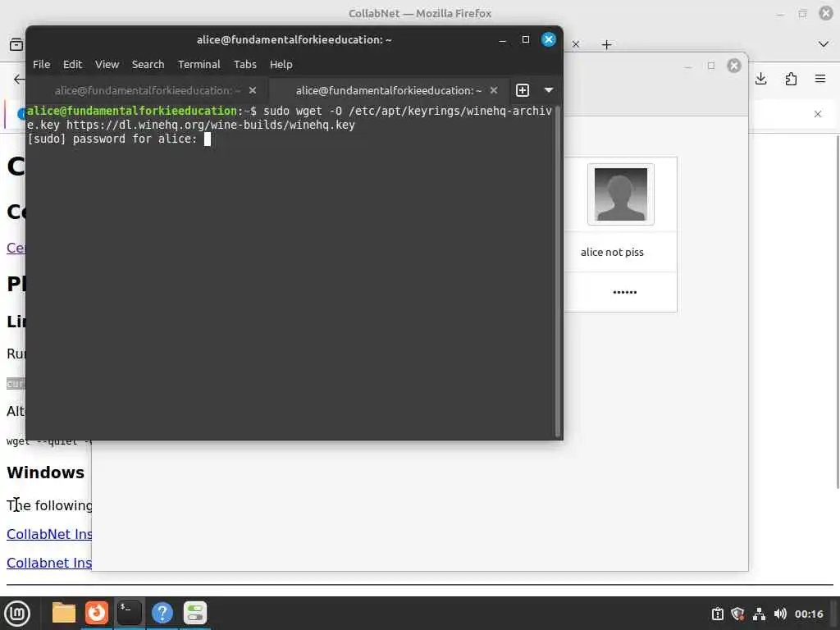Expand the terminal tab list dropdown
Screen dimensions: 840x630
(x=549, y=90)
